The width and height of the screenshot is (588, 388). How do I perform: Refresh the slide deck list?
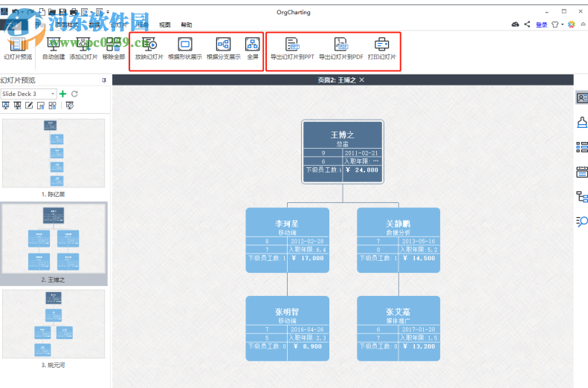click(74, 94)
